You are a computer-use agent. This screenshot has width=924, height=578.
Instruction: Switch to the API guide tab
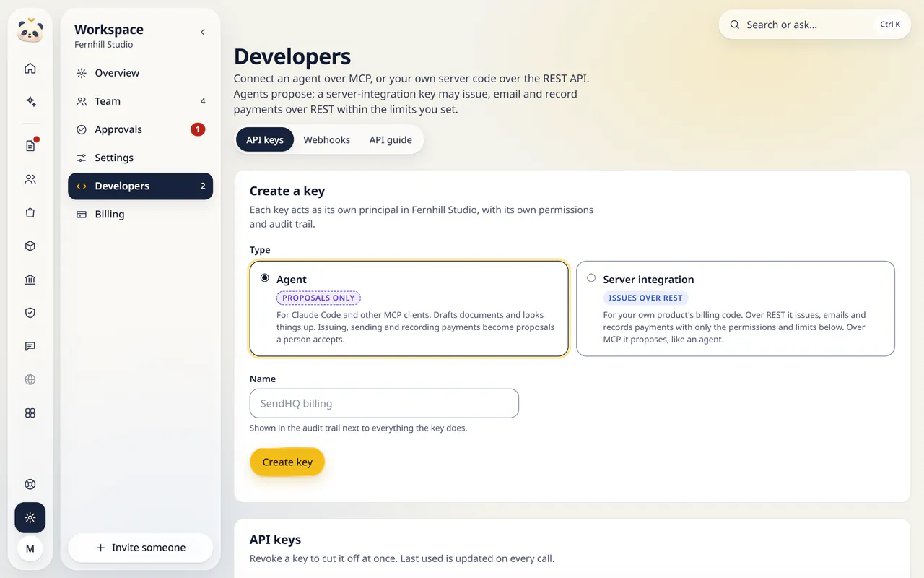(x=391, y=139)
